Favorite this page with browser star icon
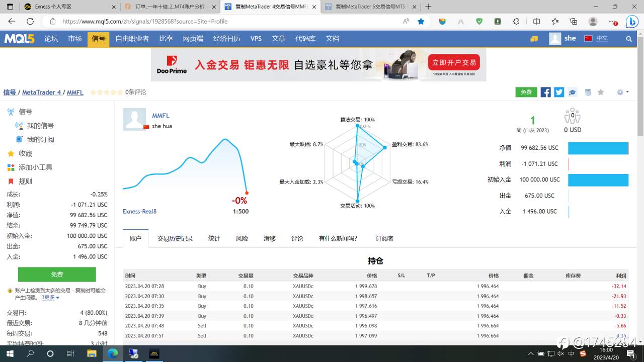The image size is (644, 362). (421, 21)
